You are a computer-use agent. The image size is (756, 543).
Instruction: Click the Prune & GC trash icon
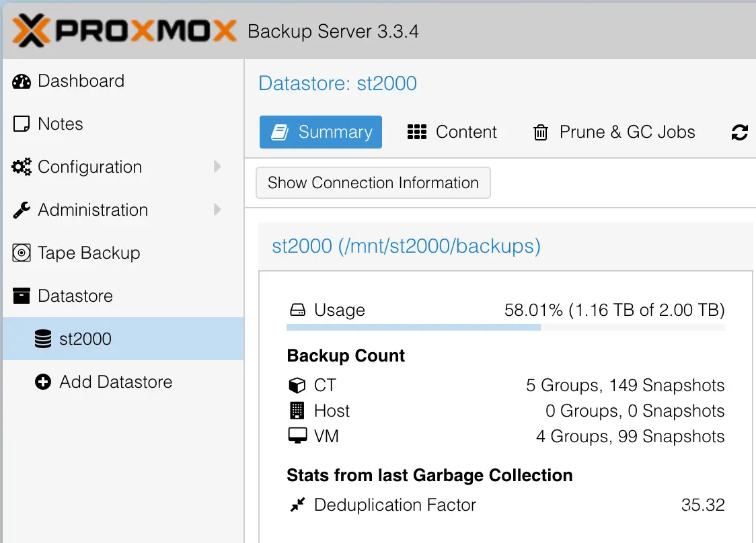click(541, 132)
